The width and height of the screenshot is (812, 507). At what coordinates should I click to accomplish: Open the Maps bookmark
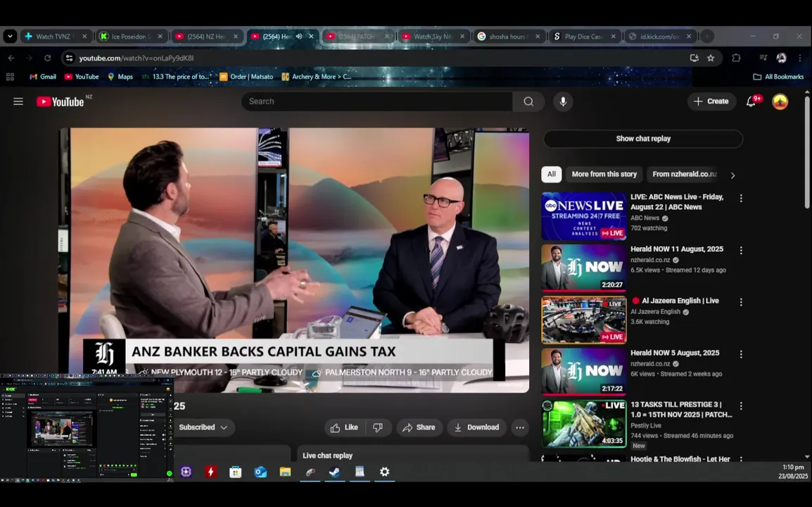(120, 77)
